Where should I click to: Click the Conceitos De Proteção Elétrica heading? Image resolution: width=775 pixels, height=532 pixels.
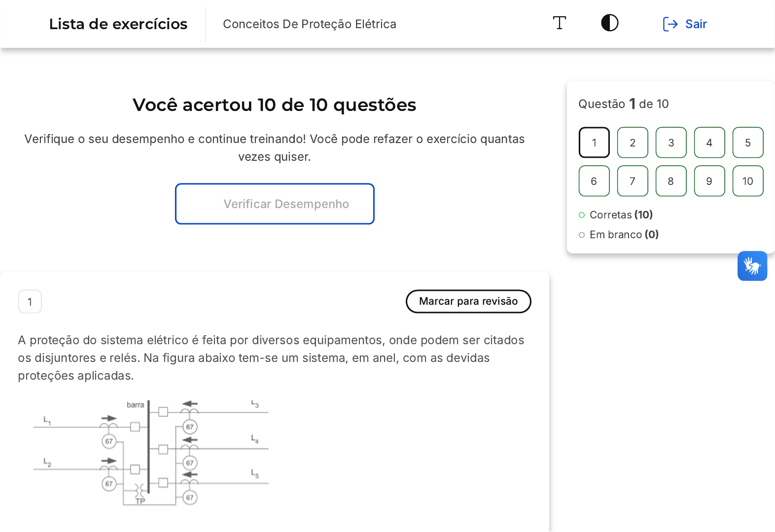[x=310, y=24]
